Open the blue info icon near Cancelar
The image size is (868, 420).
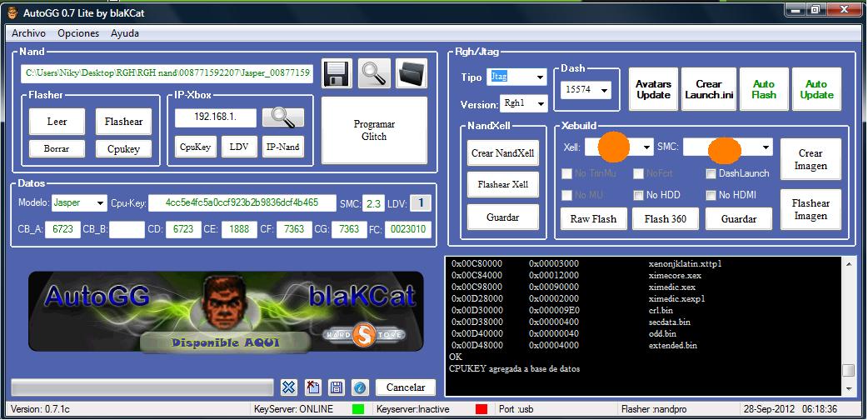point(359,387)
